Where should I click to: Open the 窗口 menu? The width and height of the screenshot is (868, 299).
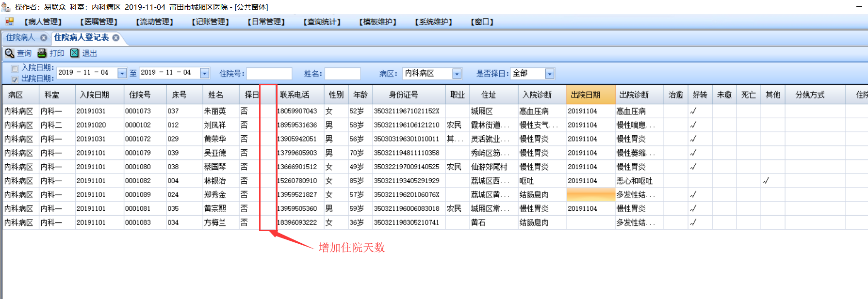point(482,22)
